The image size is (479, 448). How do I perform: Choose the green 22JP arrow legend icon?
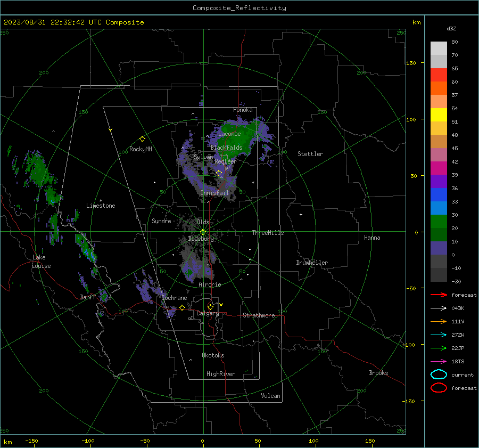point(439,348)
